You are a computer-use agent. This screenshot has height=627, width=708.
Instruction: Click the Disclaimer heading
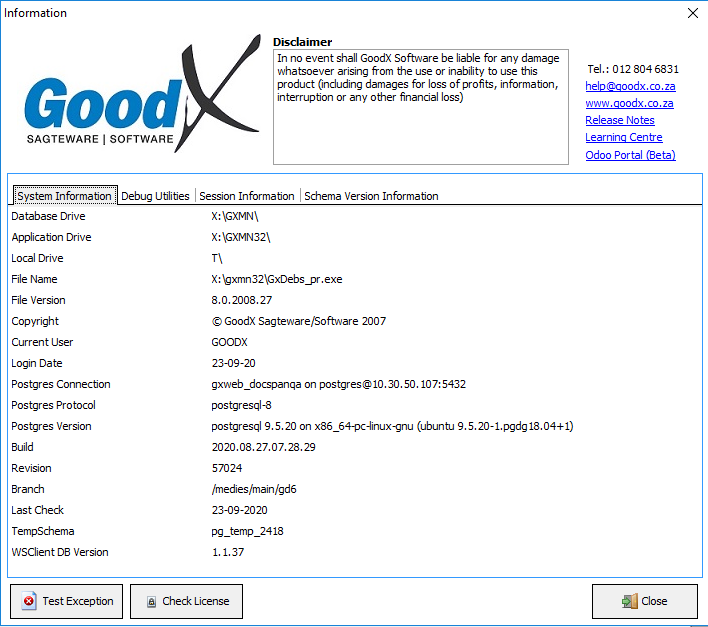click(302, 42)
